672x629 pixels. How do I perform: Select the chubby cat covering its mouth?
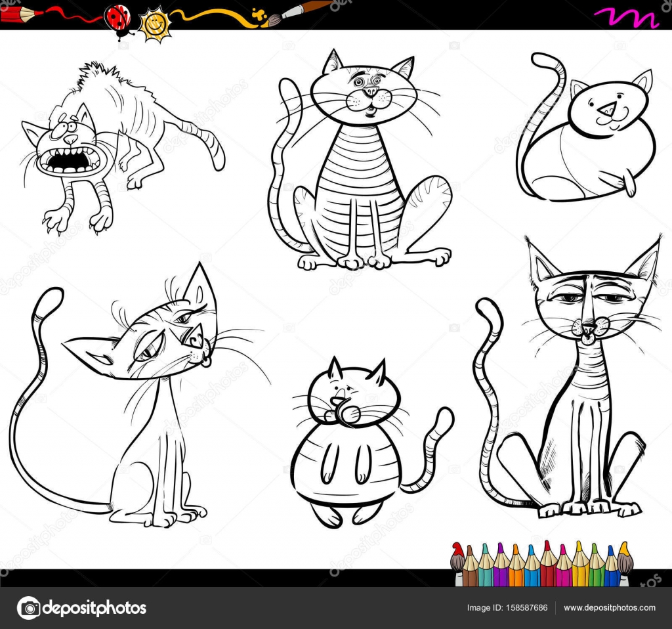[x=371, y=443]
